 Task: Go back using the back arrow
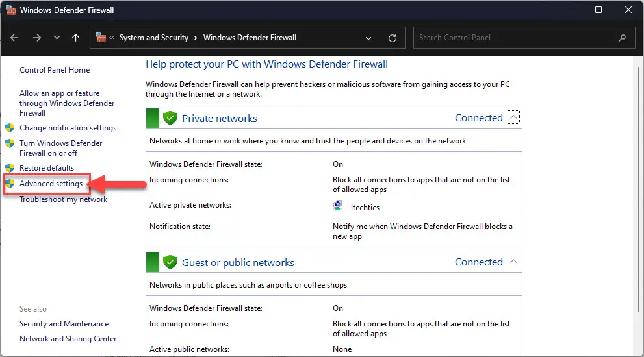click(14, 38)
